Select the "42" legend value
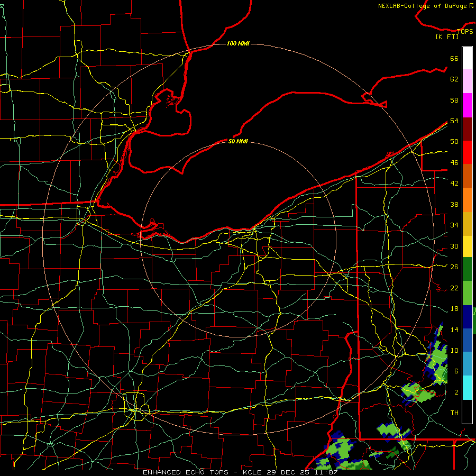 click(x=454, y=183)
